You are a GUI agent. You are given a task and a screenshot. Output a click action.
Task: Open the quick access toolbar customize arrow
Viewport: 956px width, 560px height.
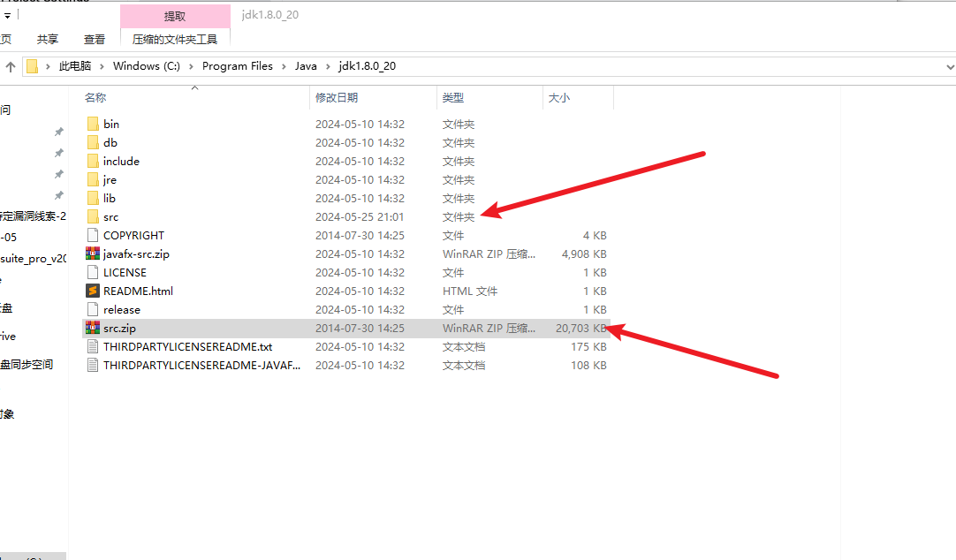7,16
